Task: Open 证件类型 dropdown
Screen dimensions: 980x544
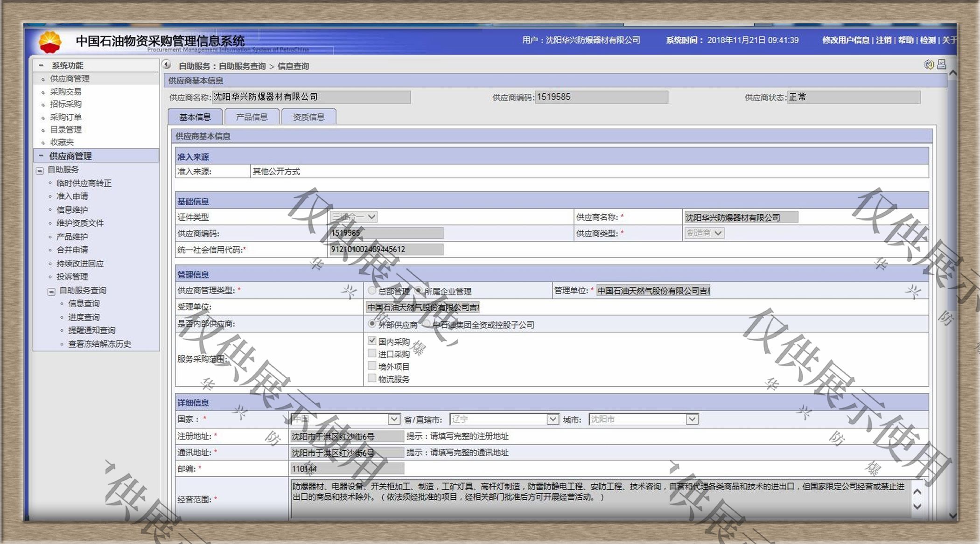Action: pyautogui.click(x=353, y=217)
